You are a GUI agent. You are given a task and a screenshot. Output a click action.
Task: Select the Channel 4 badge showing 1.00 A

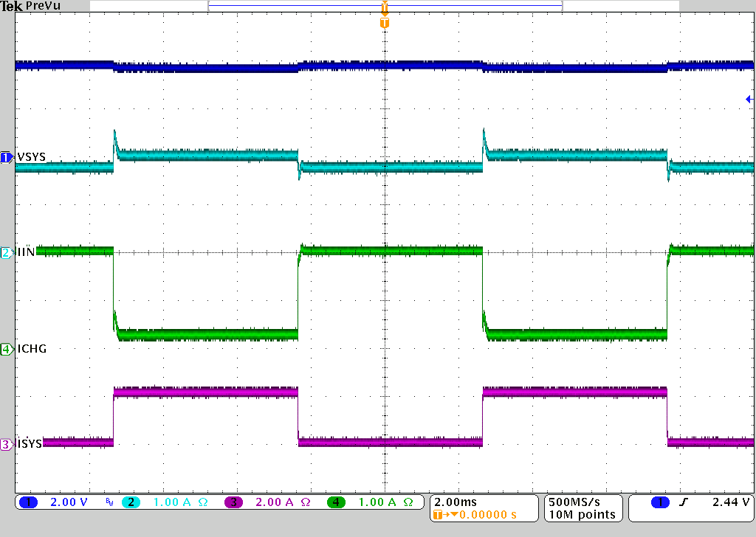click(x=334, y=502)
